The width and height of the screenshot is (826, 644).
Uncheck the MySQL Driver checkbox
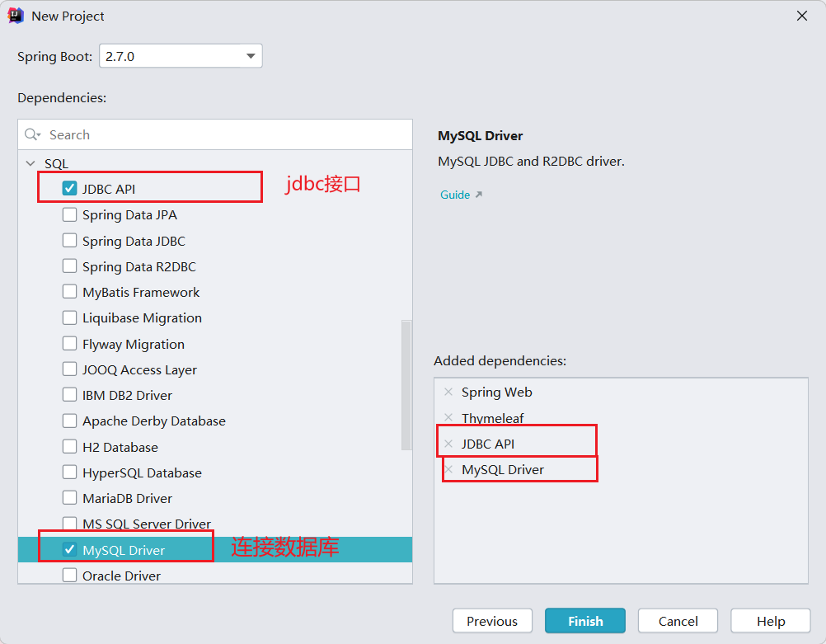tap(69, 550)
